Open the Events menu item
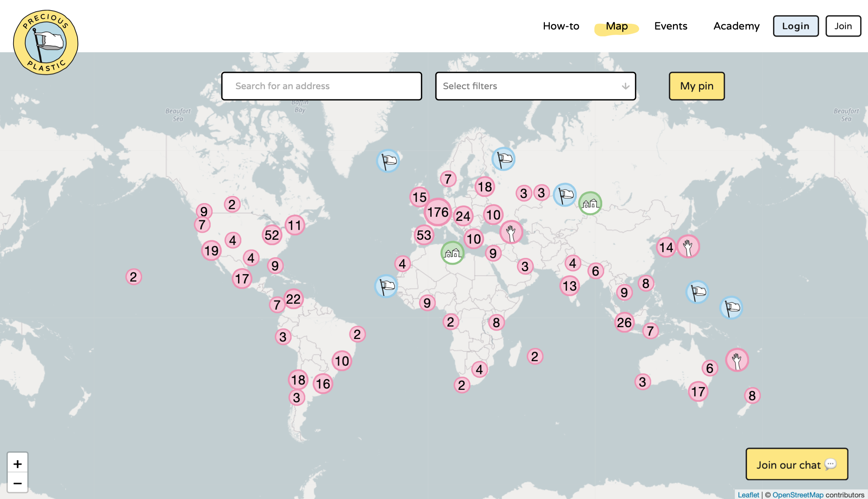Viewport: 868px width, 499px height. click(671, 26)
